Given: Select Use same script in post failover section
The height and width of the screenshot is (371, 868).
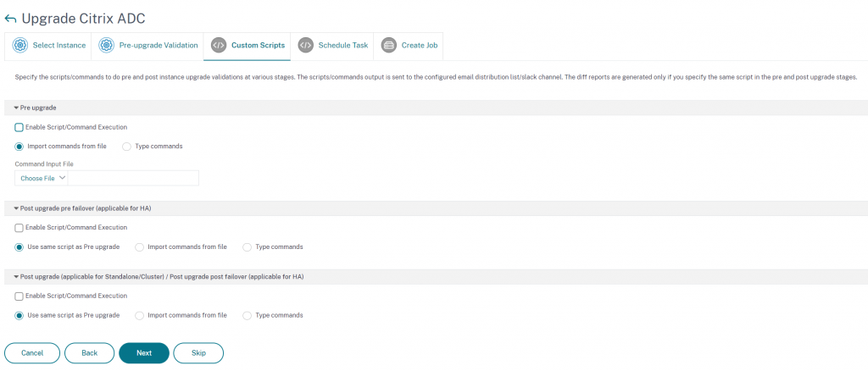Looking at the screenshot, I should (19, 316).
